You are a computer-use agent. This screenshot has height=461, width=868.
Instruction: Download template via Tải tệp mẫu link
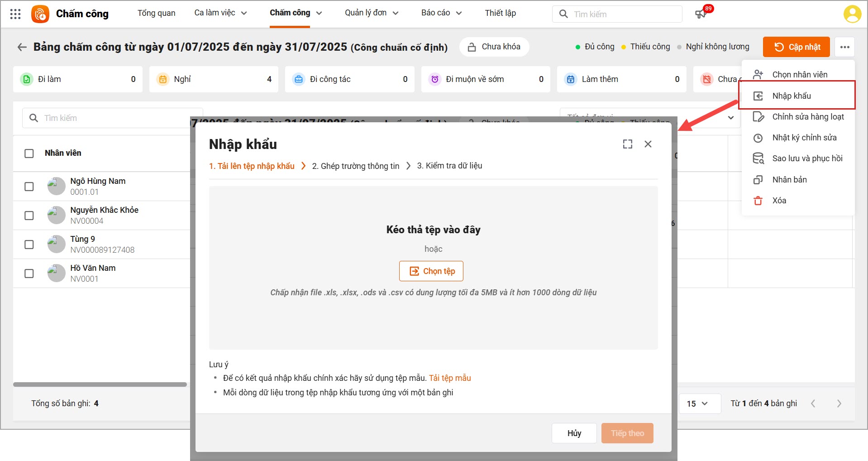pos(450,378)
